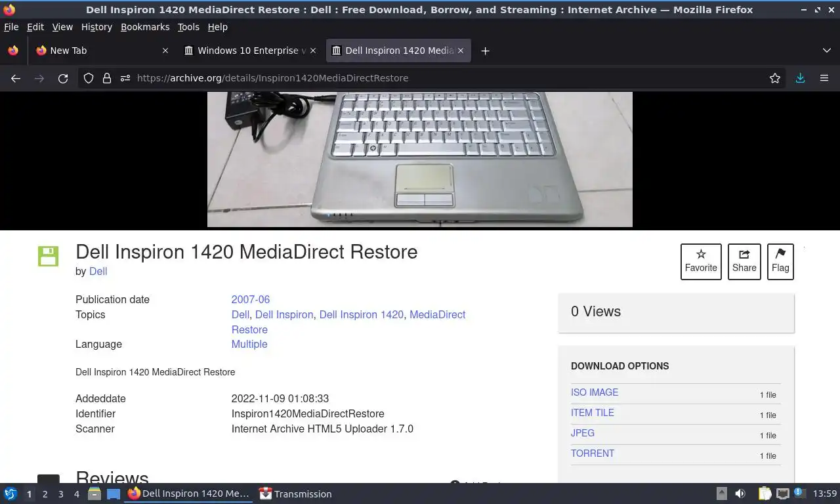The height and width of the screenshot is (504, 840).
Task: Open the JPEG download option
Action: coord(583,433)
